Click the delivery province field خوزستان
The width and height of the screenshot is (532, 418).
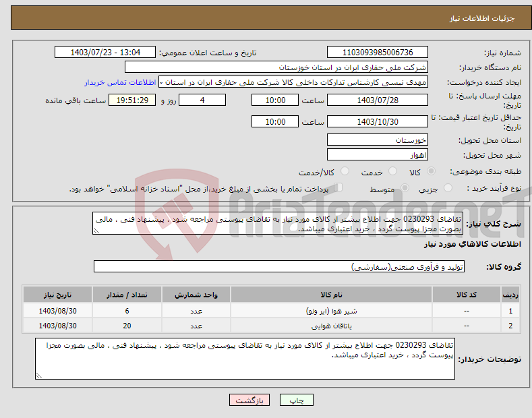tap(378, 140)
